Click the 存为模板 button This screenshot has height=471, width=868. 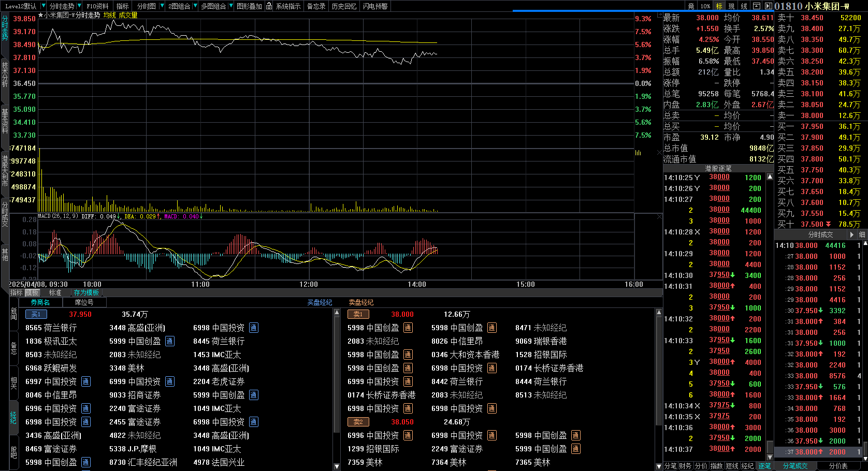pos(86,293)
